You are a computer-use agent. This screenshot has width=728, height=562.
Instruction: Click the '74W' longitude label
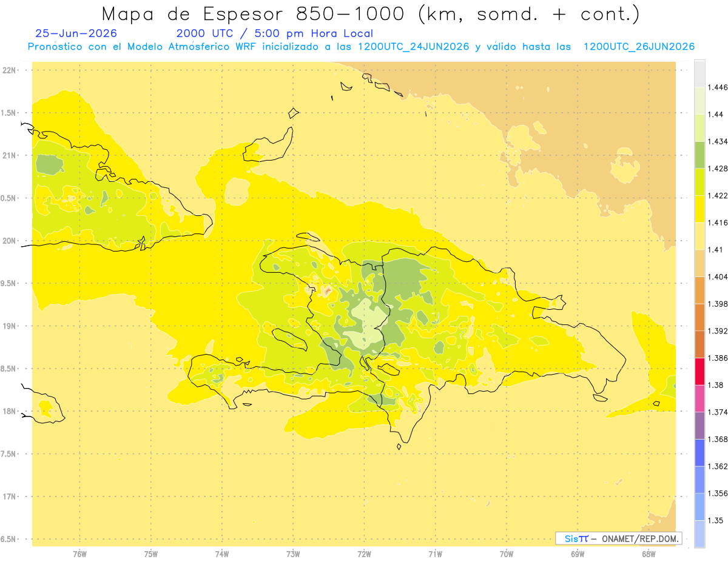pyautogui.click(x=222, y=554)
